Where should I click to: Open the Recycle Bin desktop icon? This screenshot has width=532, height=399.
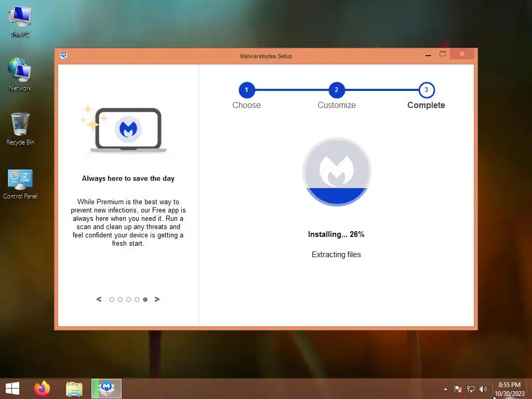[x=20, y=129]
